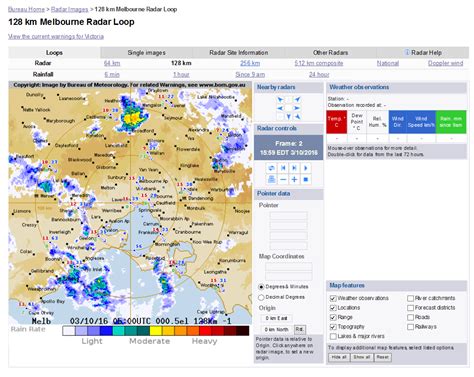Open the 512 km composite radar link
Image resolution: width=474 pixels, height=377 pixels.
coord(319,63)
